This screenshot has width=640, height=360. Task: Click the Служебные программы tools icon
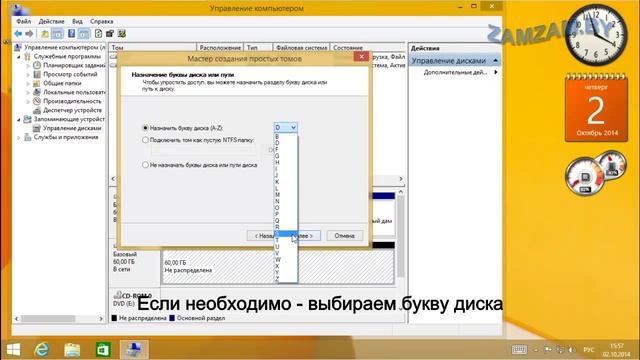27,56
